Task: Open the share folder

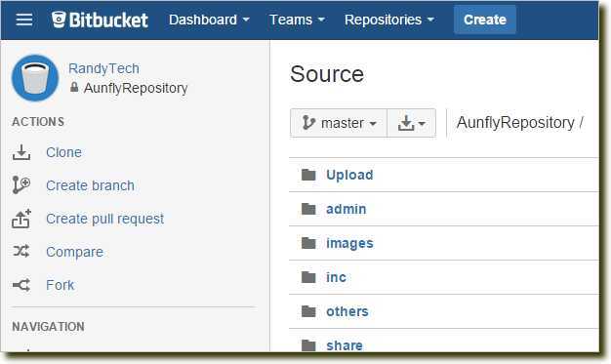Action: pyautogui.click(x=345, y=345)
